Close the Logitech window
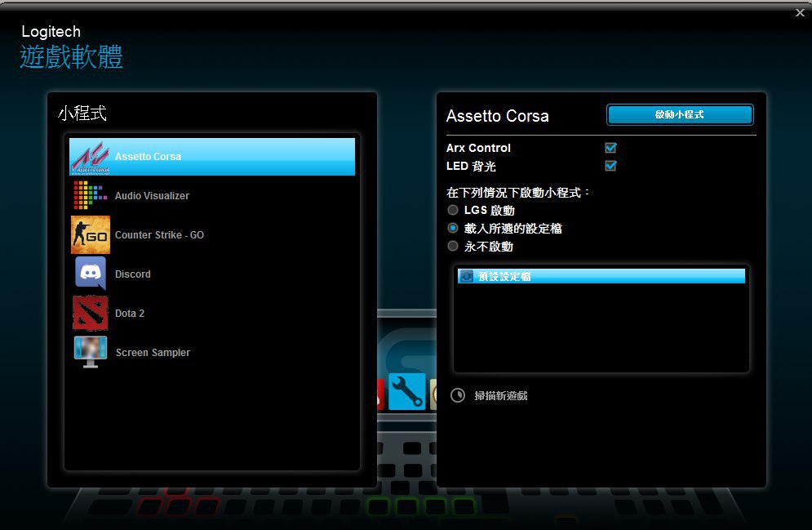The image size is (812, 530). pos(800,12)
